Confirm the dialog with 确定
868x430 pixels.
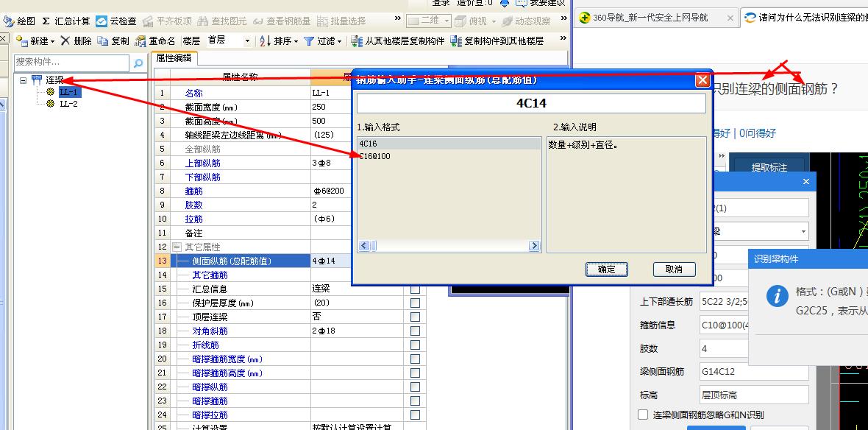(x=607, y=269)
